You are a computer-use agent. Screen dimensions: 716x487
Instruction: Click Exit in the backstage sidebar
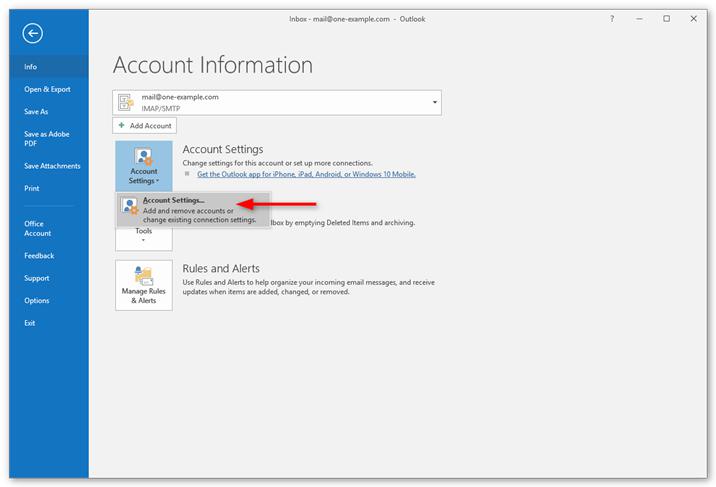coord(30,323)
